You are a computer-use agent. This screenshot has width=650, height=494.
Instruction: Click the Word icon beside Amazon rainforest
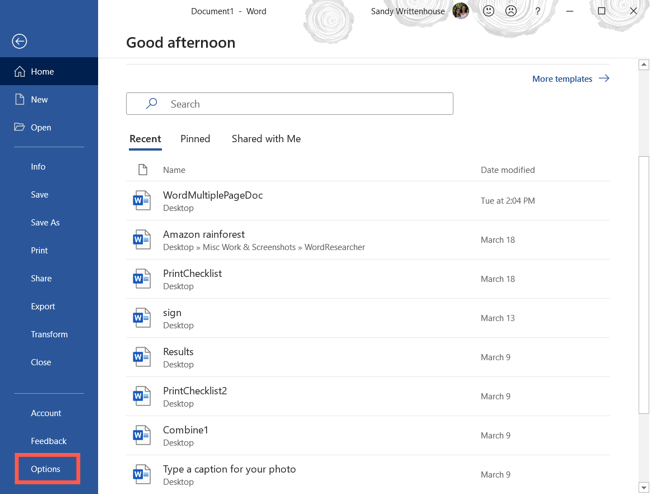[x=142, y=240]
